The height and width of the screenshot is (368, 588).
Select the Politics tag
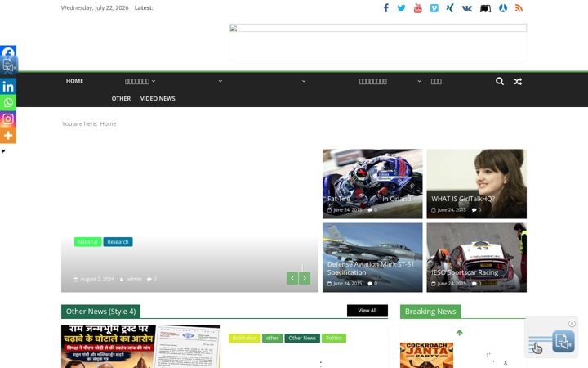(334, 338)
